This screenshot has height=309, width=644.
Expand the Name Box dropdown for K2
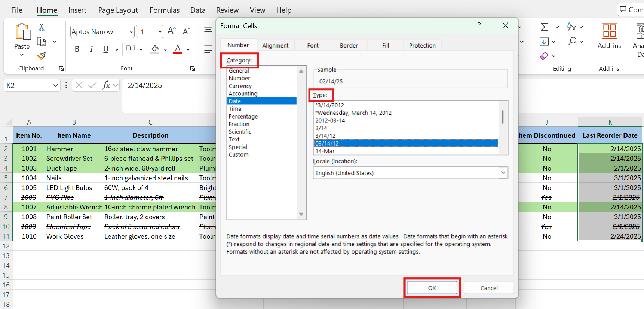tap(55, 85)
